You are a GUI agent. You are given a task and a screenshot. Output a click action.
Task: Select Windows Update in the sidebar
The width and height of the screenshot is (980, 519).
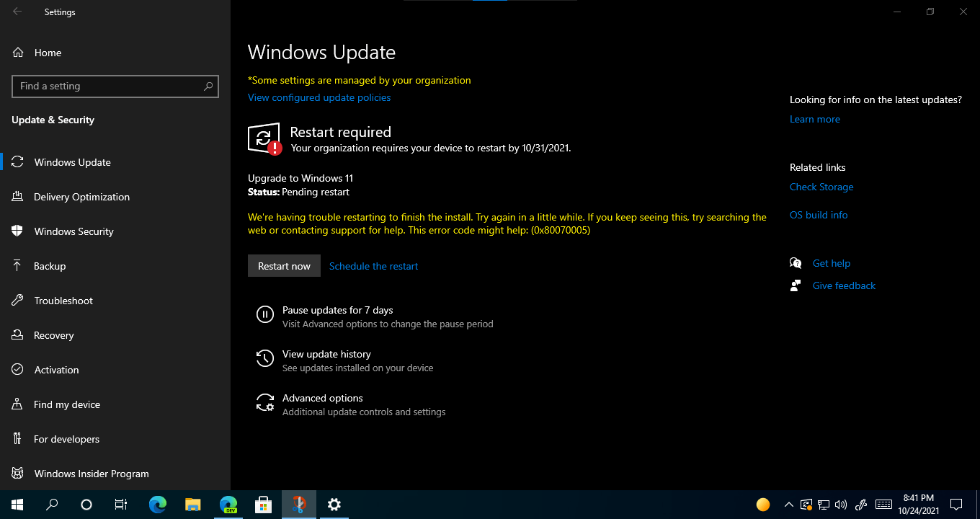click(115, 162)
